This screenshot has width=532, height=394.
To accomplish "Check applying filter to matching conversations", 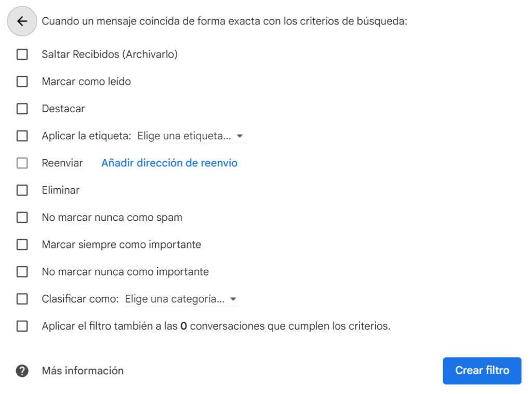I will point(22,326).
